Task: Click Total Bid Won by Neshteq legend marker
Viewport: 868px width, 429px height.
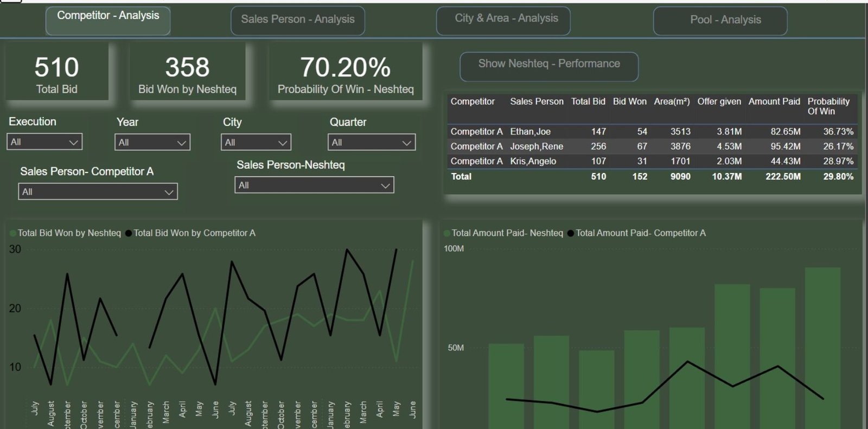Action: coord(12,233)
